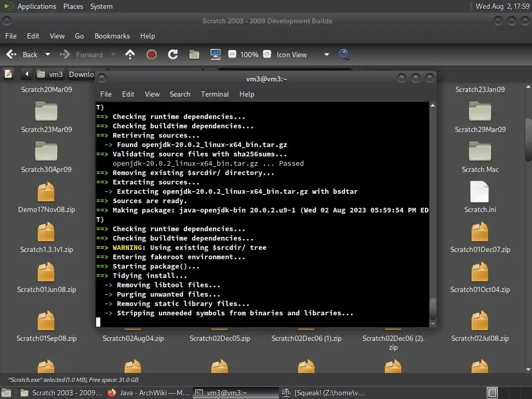Viewport: 532px width, 399px height.
Task: Open the file manager File menu
Action: click(x=11, y=36)
